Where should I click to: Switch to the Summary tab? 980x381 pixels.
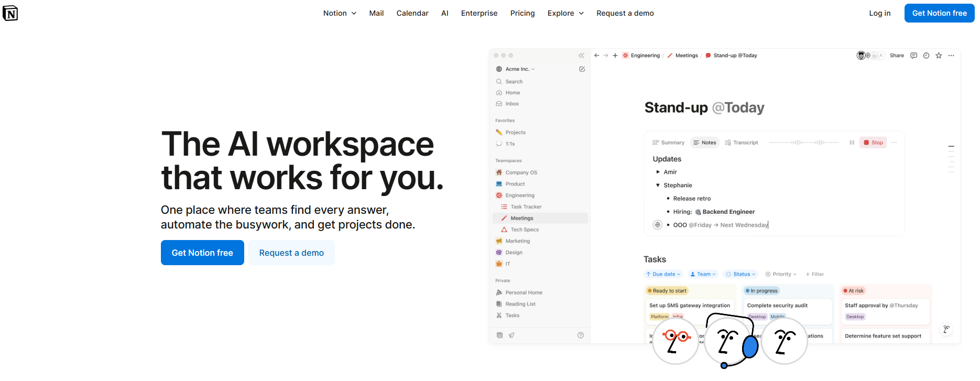[x=668, y=143]
